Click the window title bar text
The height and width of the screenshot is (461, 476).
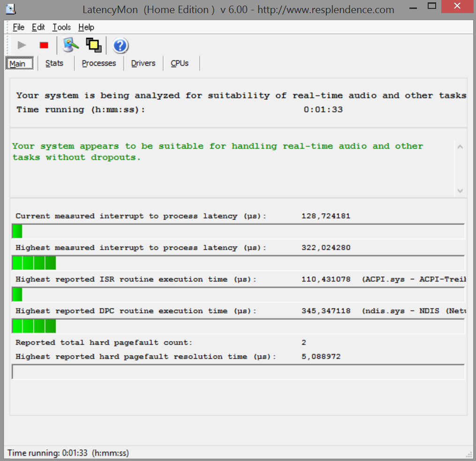[x=238, y=10]
